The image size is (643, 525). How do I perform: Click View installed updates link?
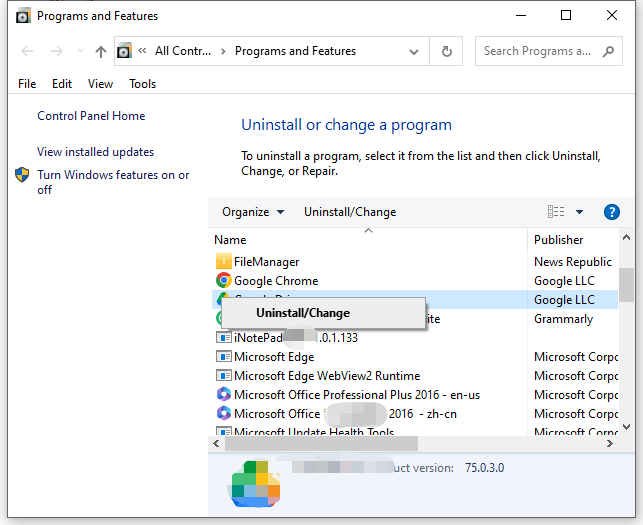point(96,152)
